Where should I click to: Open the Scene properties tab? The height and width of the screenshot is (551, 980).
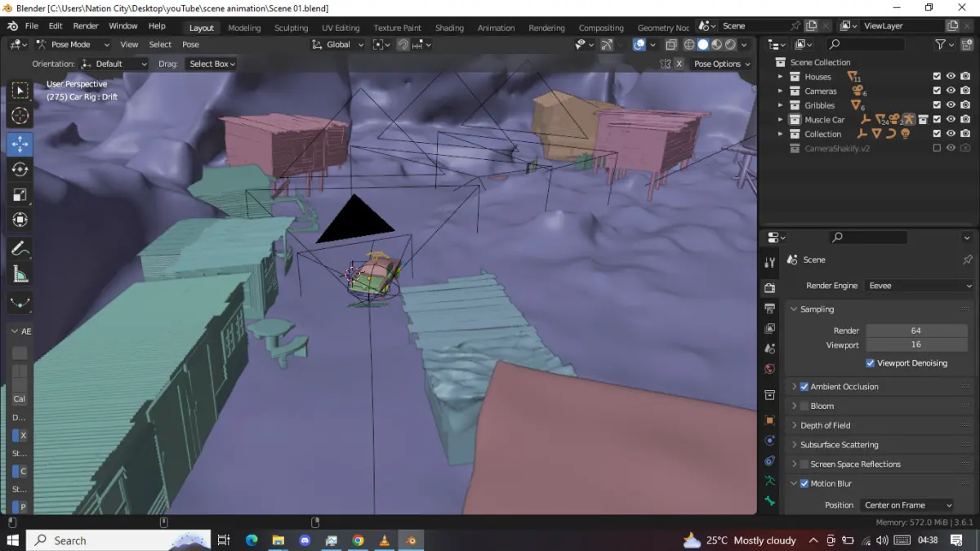(x=769, y=349)
